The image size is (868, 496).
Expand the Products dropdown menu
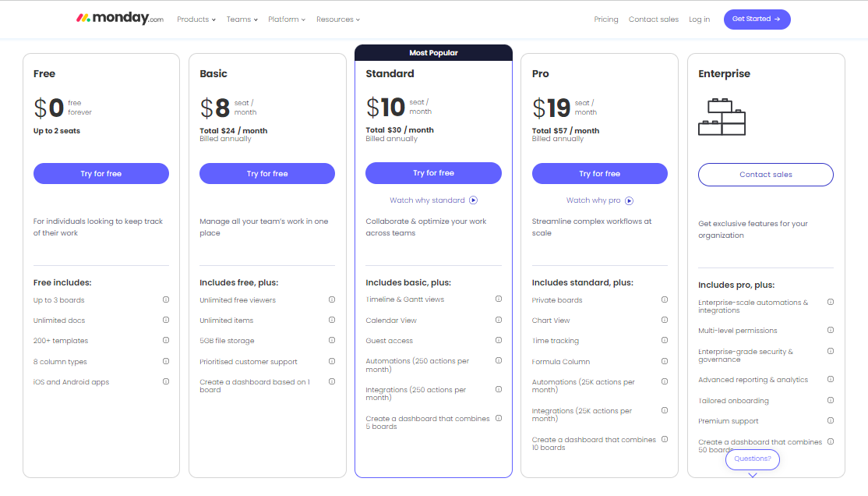click(196, 19)
